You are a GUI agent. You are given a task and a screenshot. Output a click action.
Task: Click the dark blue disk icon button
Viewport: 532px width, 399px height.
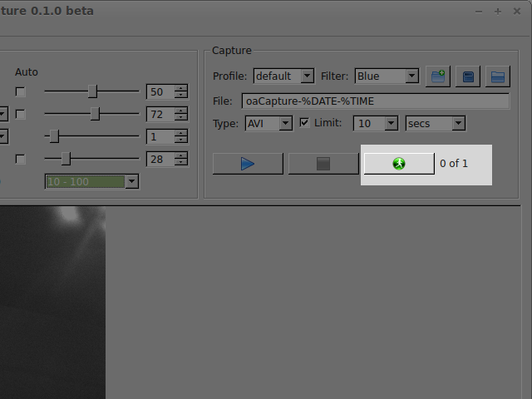(468, 76)
